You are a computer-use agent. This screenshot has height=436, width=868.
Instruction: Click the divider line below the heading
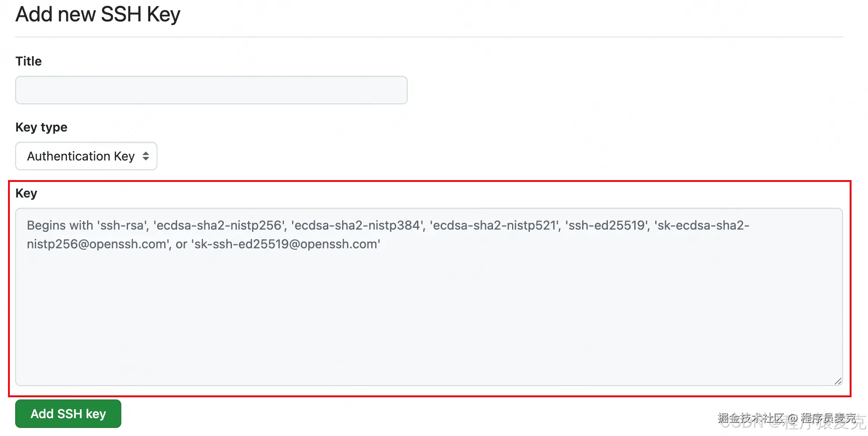428,37
